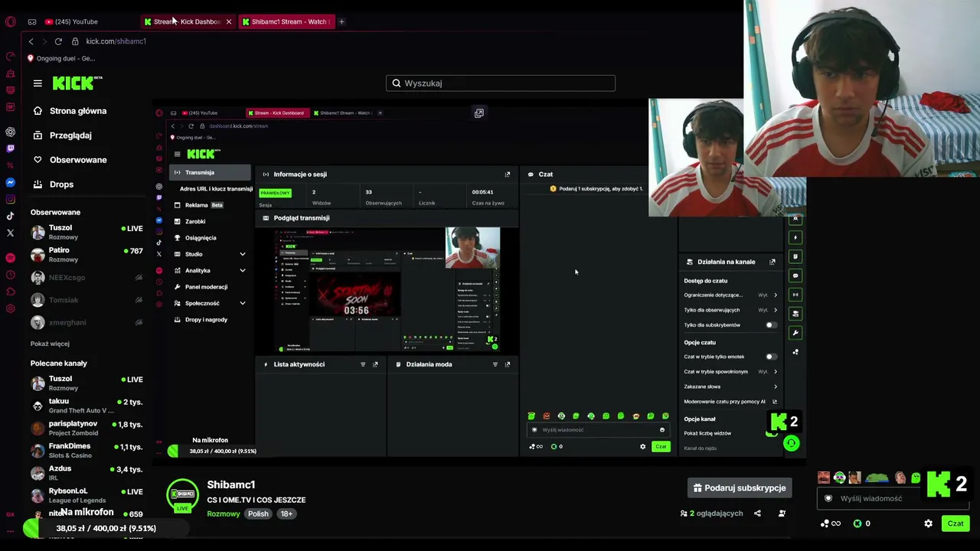
Task: Open X (Twitter) from the Opera sidebar
Action: [x=11, y=233]
